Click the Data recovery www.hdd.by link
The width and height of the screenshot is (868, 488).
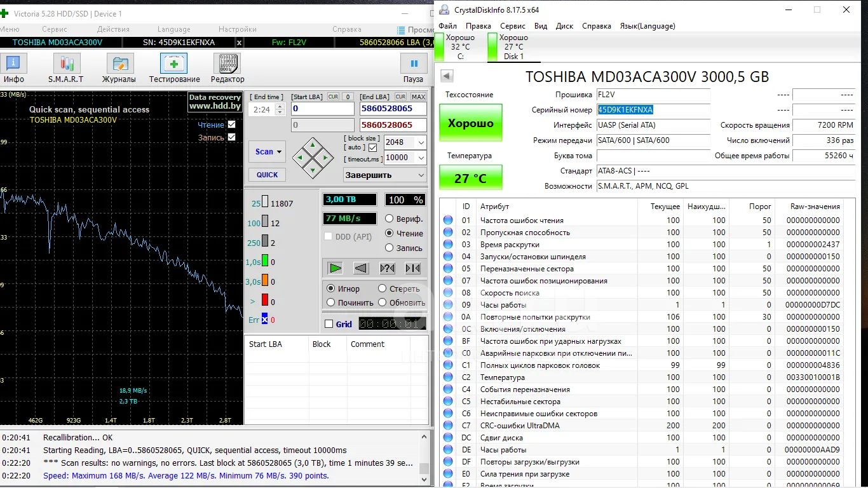click(x=215, y=102)
